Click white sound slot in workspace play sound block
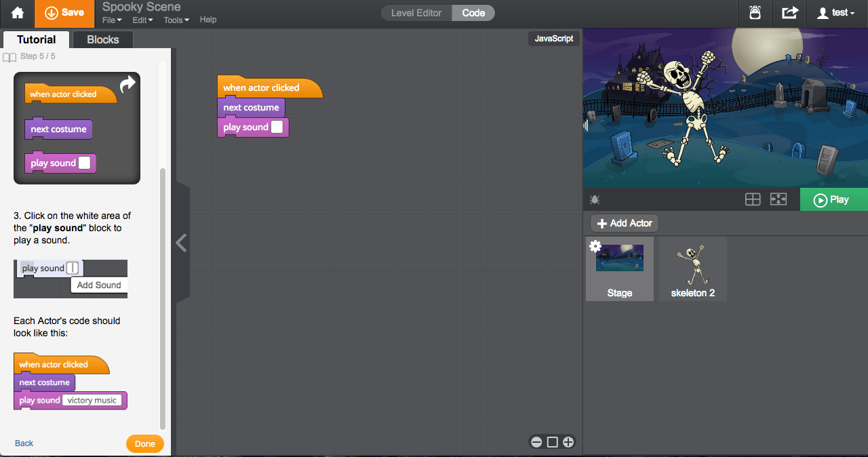The image size is (868, 457). pos(277,127)
